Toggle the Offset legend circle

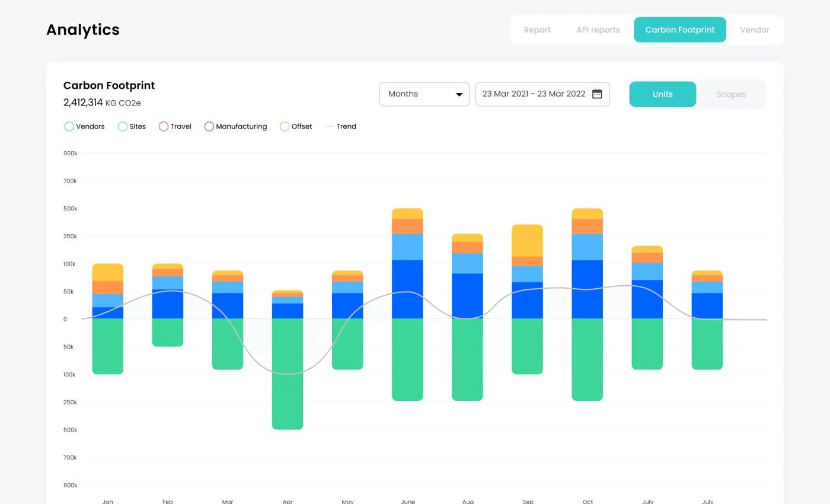click(285, 126)
